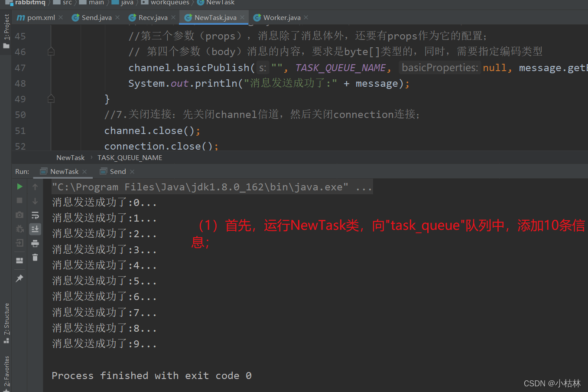Image resolution: width=588 pixels, height=392 pixels.
Task: Close the Send.java tab
Action: 117,17
